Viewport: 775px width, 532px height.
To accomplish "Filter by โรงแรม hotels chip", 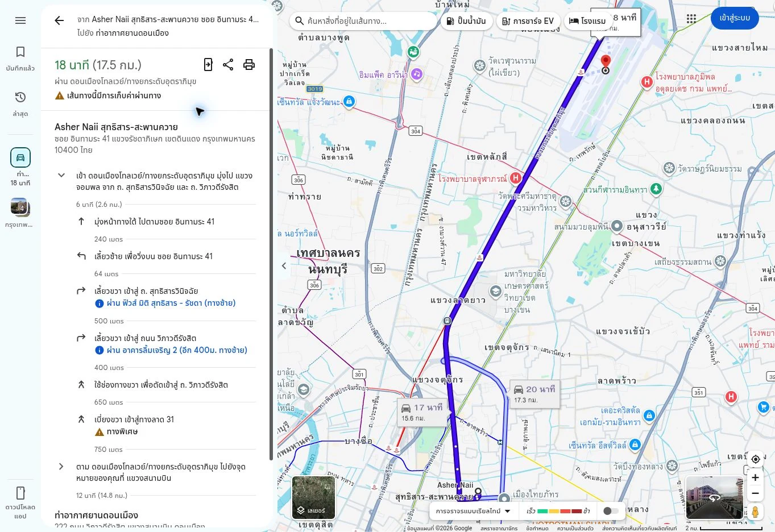I will [587, 21].
